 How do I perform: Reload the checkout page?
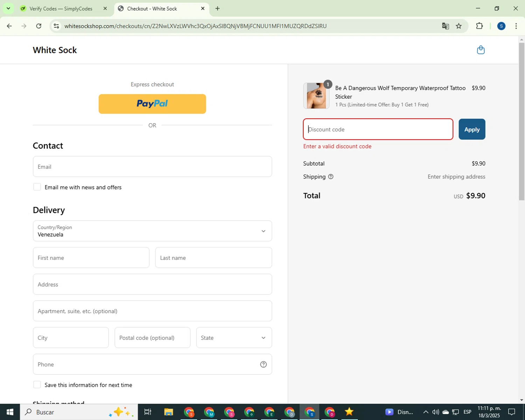39,26
